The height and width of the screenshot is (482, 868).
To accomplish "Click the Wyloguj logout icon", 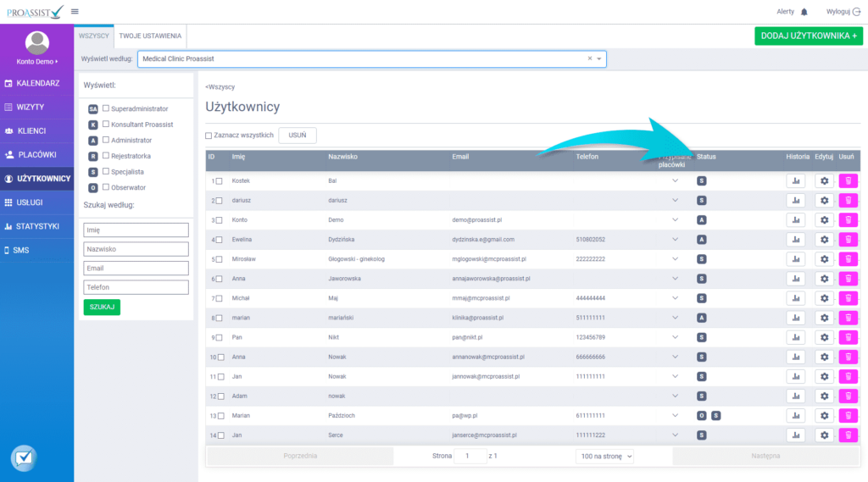I will tap(855, 12).
